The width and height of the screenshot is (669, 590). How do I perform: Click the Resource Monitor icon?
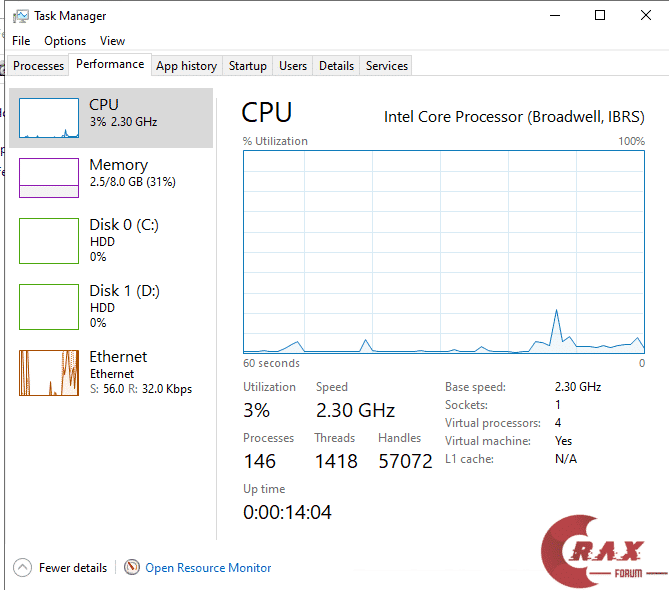click(x=132, y=567)
